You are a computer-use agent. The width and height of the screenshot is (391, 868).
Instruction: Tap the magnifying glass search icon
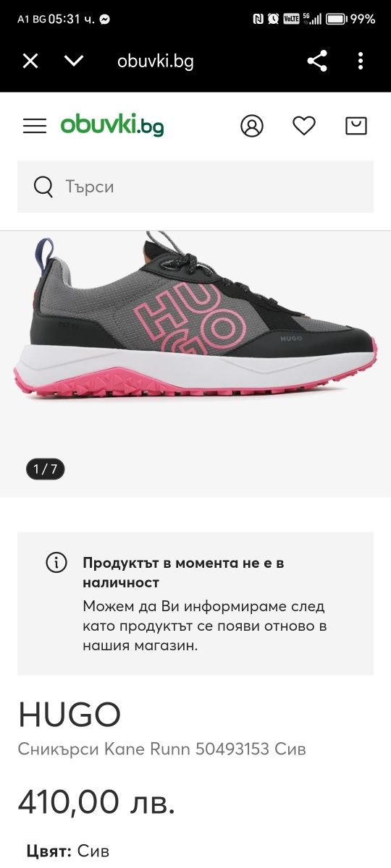tap(43, 187)
